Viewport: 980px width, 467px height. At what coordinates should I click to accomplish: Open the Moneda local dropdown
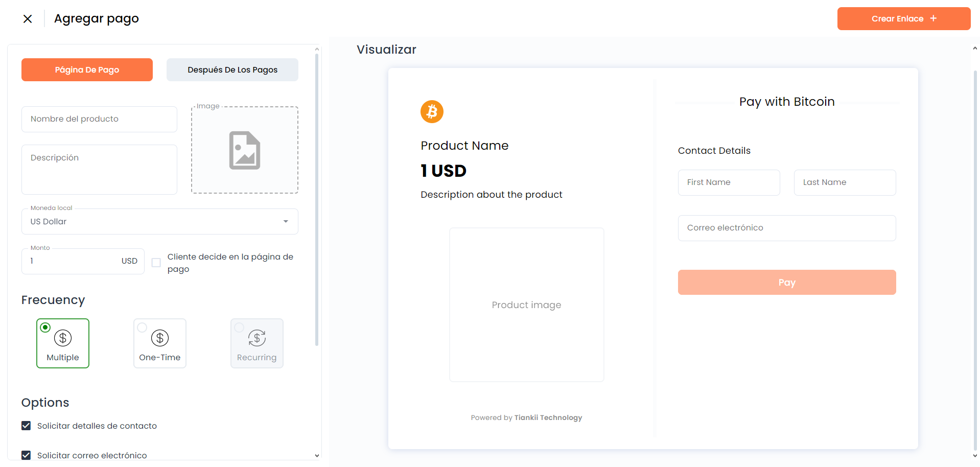(x=160, y=221)
